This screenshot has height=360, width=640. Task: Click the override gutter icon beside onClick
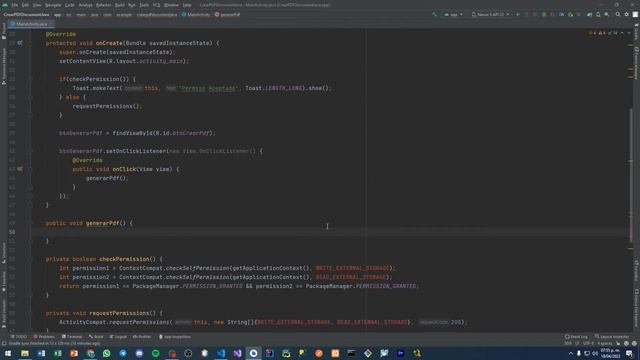click(20, 169)
